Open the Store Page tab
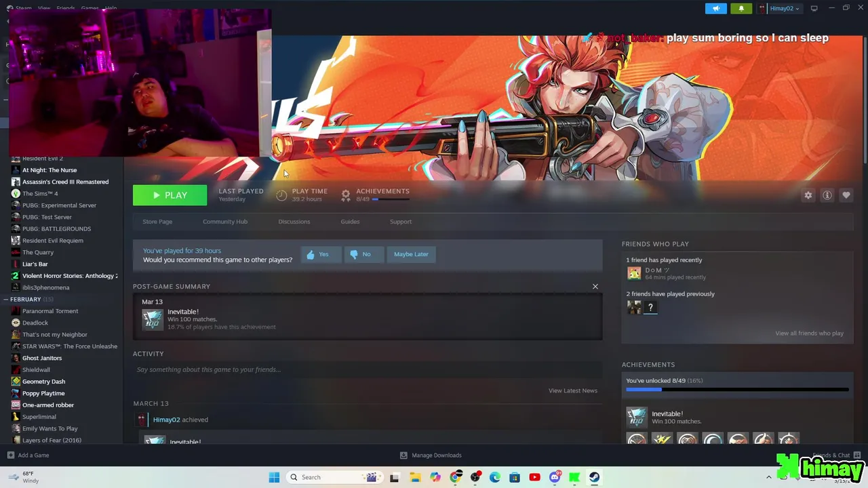 click(x=157, y=222)
